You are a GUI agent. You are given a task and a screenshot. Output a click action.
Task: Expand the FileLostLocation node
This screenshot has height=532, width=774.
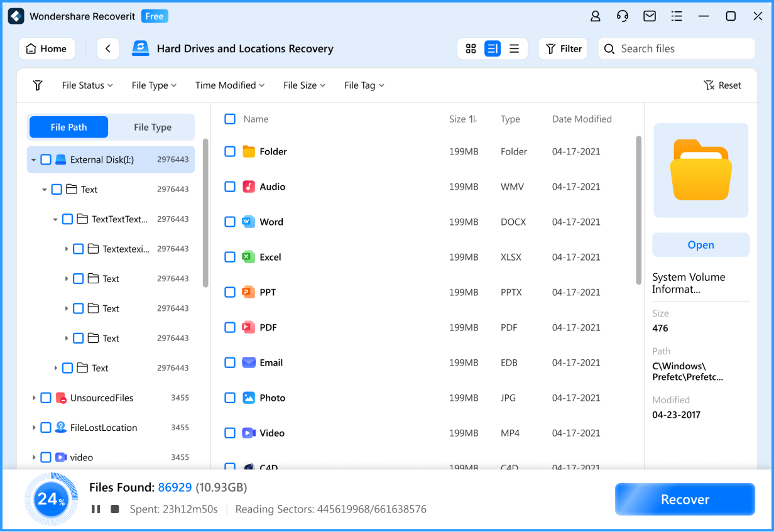pyautogui.click(x=33, y=428)
